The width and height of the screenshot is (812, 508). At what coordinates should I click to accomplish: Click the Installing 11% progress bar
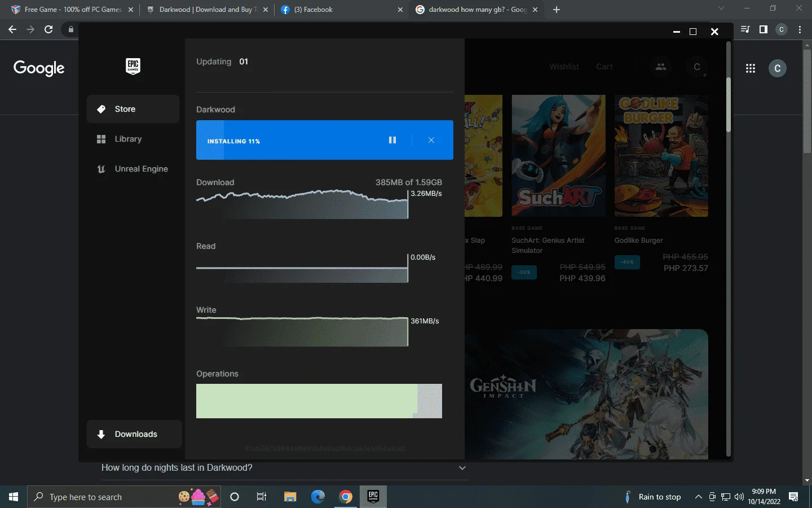coord(325,140)
